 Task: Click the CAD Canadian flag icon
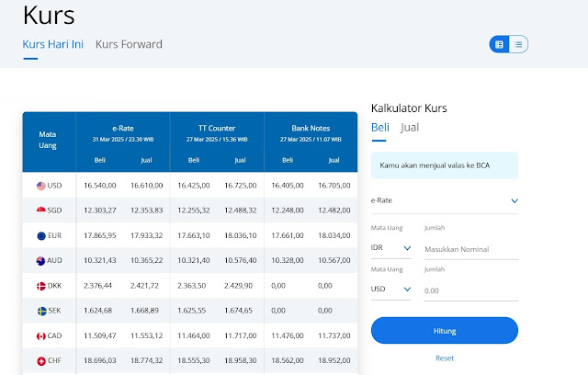pos(41,336)
